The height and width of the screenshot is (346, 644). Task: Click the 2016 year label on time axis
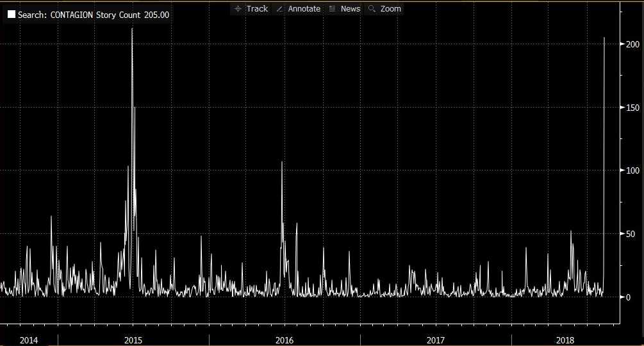[x=285, y=340]
